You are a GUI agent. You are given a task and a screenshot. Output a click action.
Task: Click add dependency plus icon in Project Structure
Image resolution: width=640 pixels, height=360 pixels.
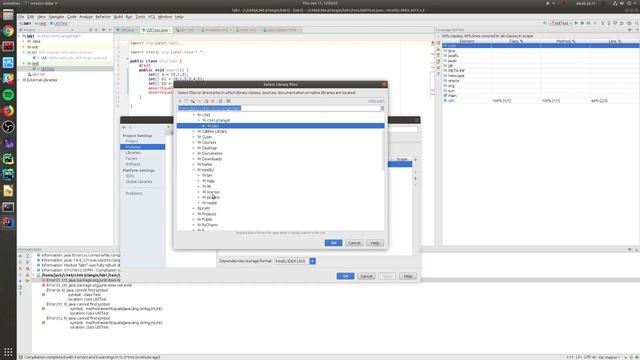pos(416,160)
